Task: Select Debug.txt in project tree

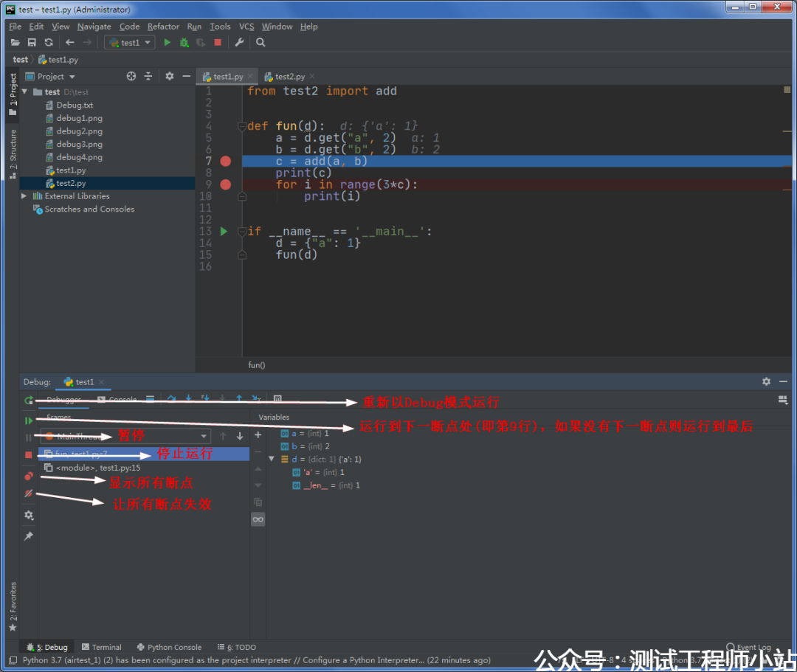Action: point(75,105)
